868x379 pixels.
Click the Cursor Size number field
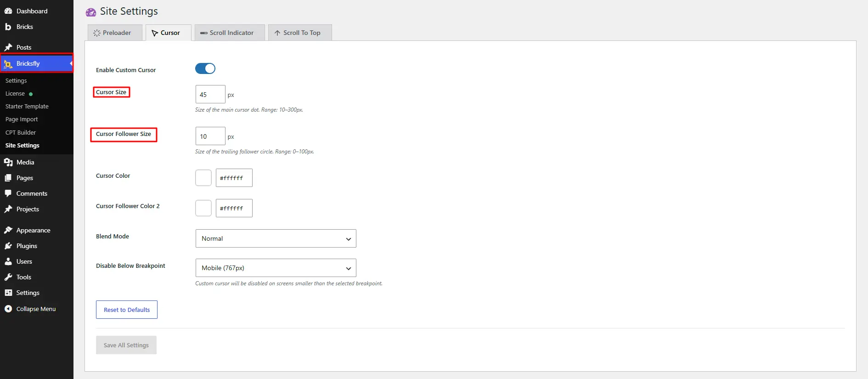coord(210,95)
